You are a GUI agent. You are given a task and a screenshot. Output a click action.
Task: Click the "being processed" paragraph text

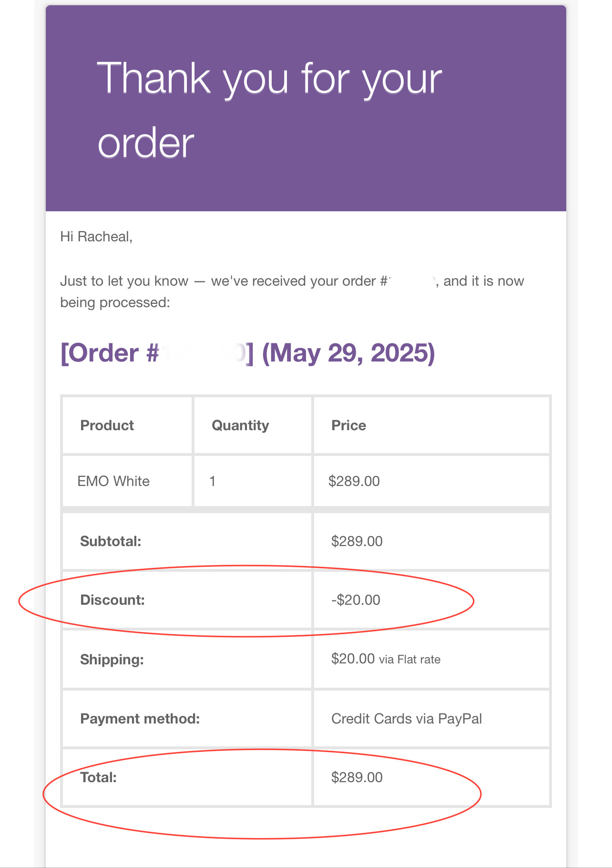point(115,302)
